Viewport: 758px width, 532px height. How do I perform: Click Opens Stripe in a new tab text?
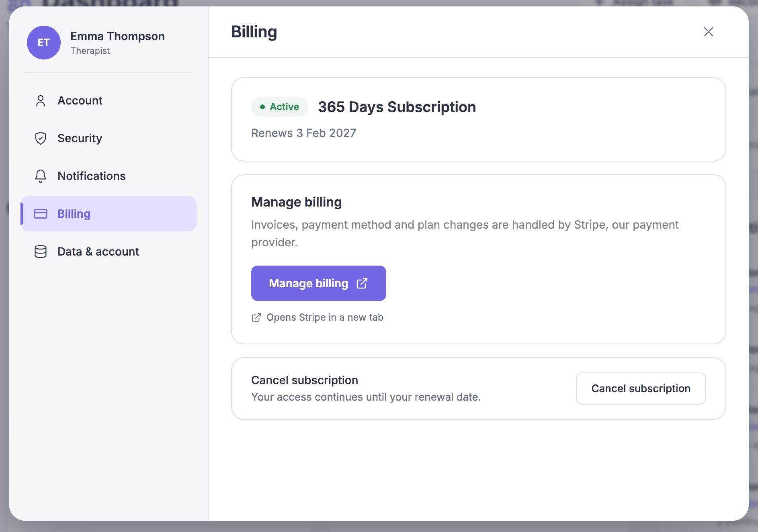[x=325, y=317]
